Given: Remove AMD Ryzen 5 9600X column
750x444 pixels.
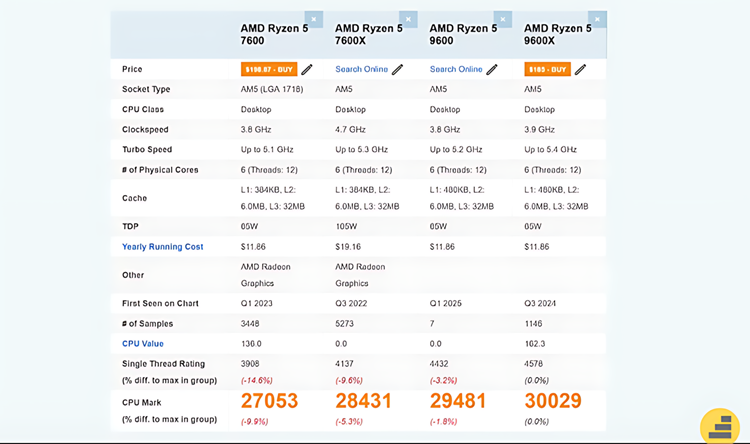Looking at the screenshot, I should coord(597,20).
